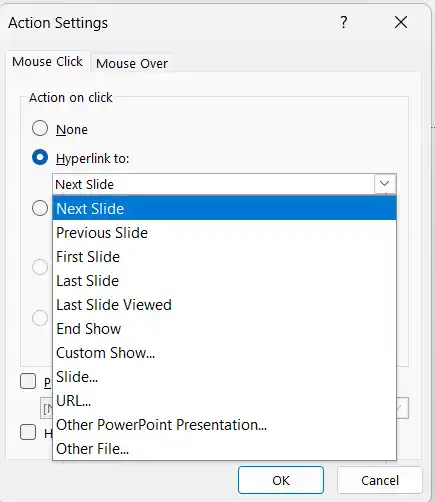Switch to the Mouse Click tab
This screenshot has width=435, height=502.
(x=47, y=62)
